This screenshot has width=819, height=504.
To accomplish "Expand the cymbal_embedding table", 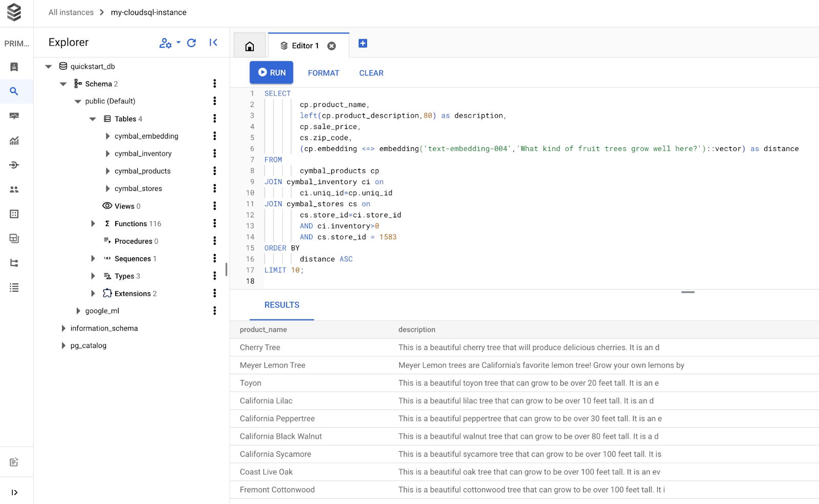I will tap(107, 136).
